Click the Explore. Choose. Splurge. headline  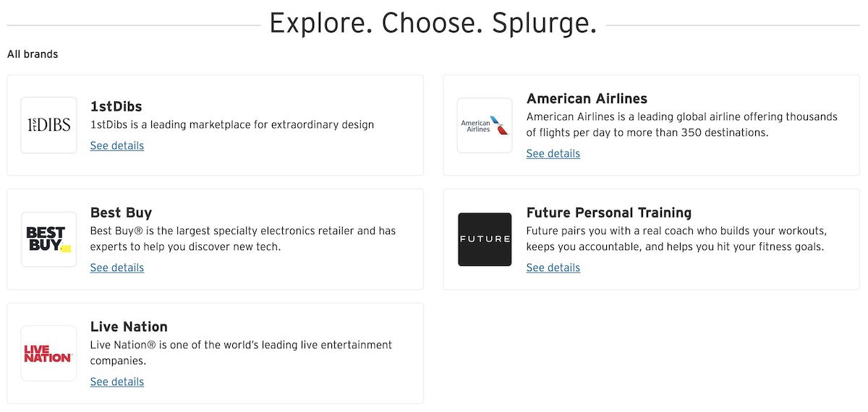point(433,23)
